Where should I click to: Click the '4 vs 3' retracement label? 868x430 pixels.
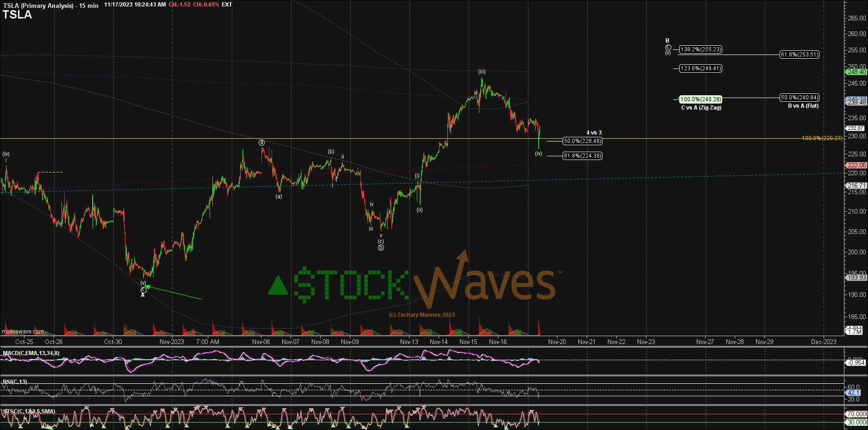pyautogui.click(x=594, y=133)
